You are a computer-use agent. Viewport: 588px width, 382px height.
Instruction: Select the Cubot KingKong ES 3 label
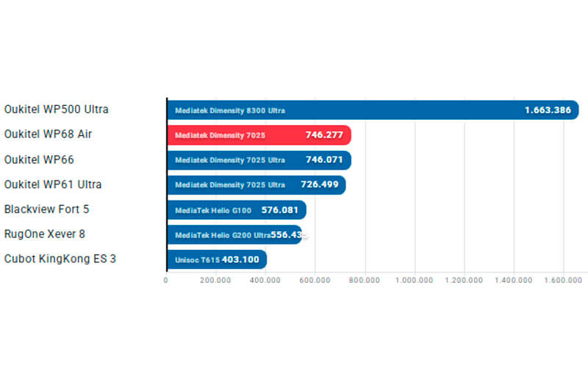(60, 259)
